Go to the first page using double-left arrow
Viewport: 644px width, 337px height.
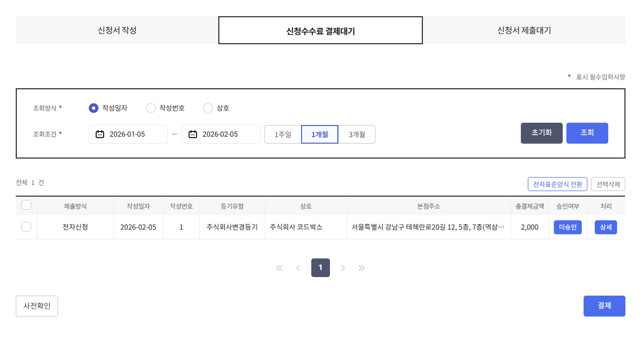[x=279, y=268]
